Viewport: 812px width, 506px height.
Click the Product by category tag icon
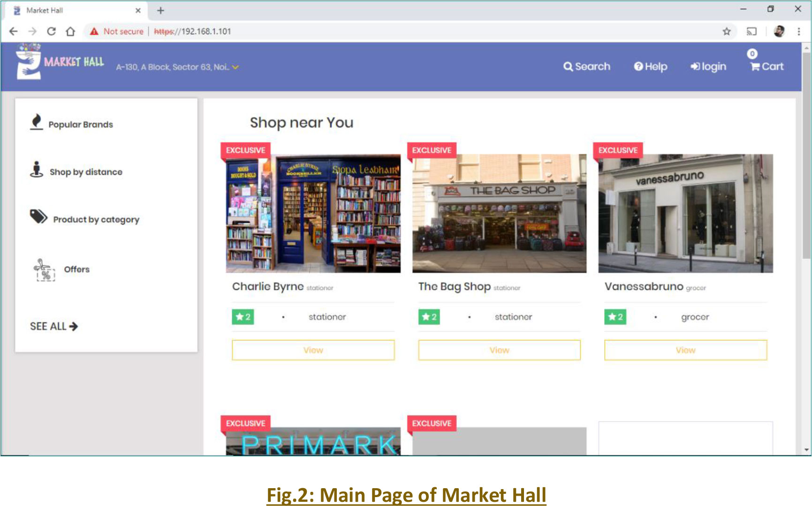[38, 216]
